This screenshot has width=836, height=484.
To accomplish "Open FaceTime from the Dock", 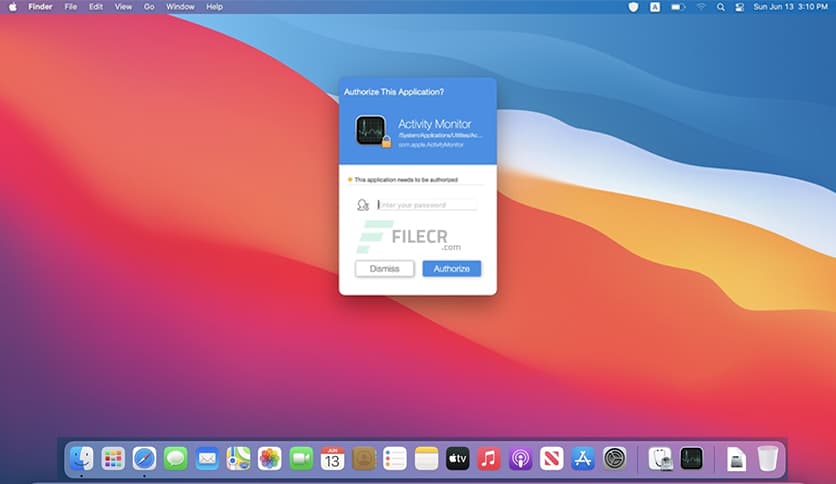I will pyautogui.click(x=301, y=458).
